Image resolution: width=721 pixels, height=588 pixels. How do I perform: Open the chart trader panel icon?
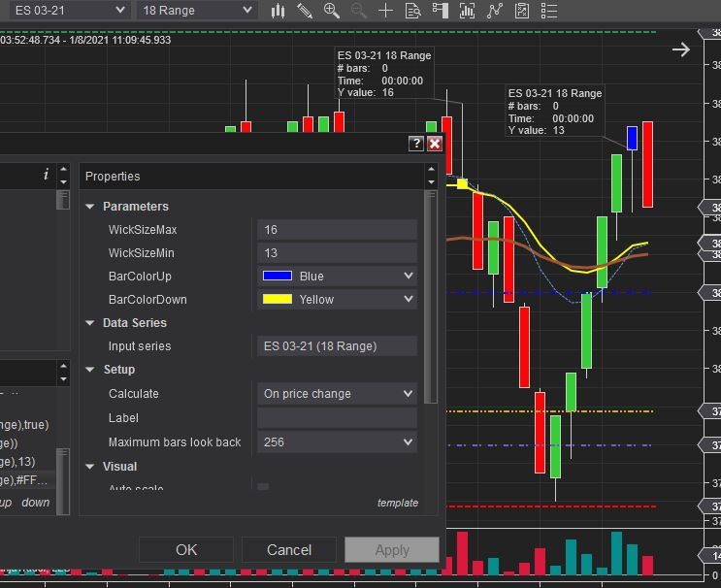(x=440, y=11)
